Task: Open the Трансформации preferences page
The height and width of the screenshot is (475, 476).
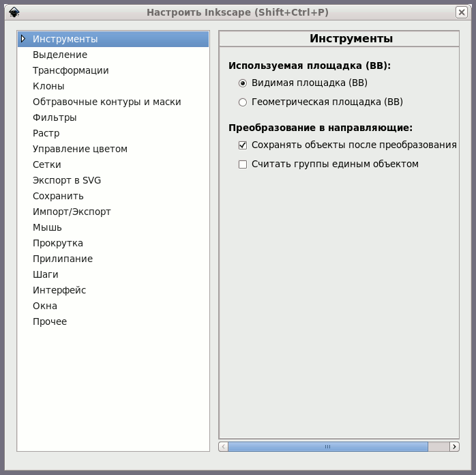Action: tap(71, 70)
